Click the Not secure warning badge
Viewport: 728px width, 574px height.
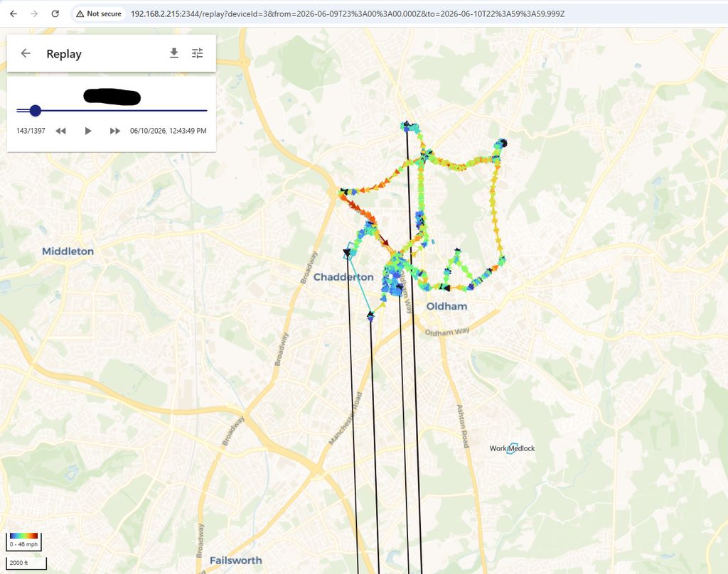[x=99, y=14]
